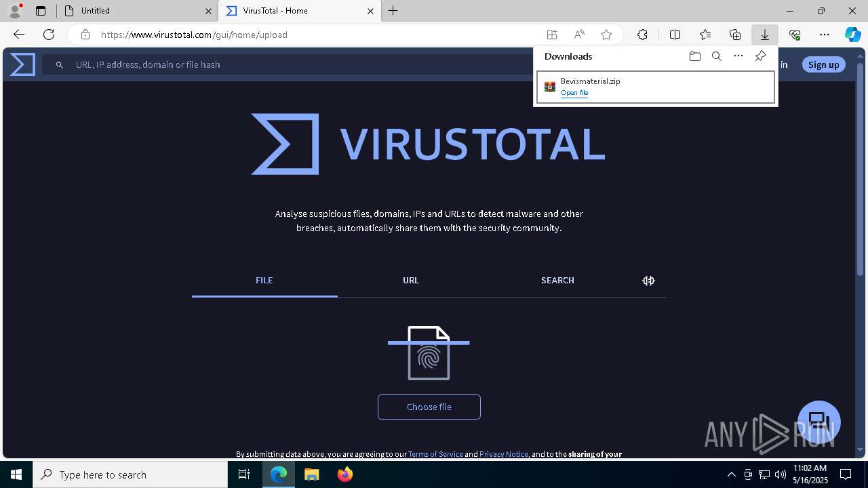
Task: Click the search magnifier in VirusTotal bar
Action: 60,64
